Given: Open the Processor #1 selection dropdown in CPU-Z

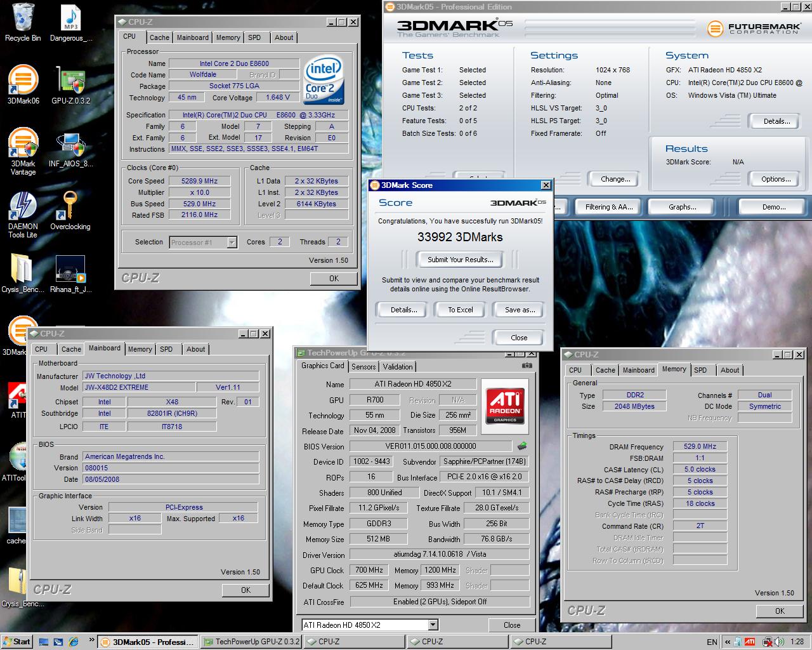Looking at the screenshot, I should tap(232, 242).
